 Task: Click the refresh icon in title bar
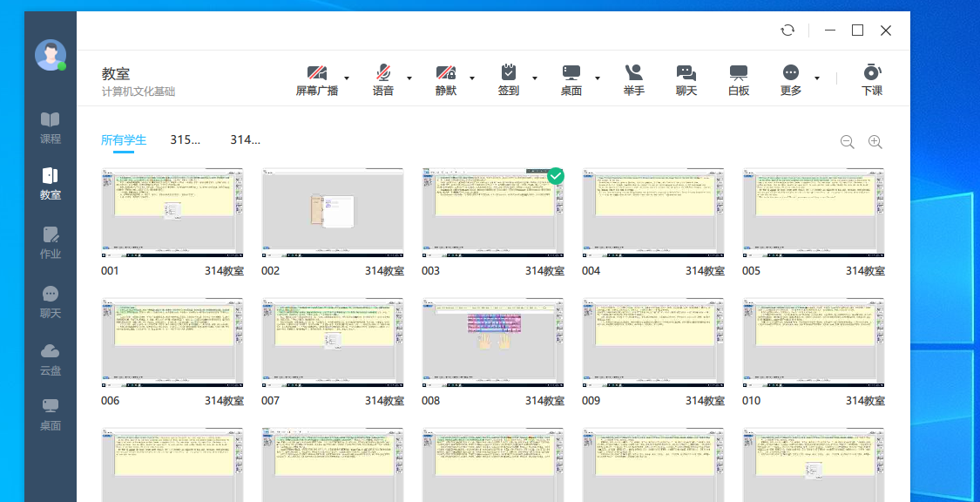coord(787,31)
